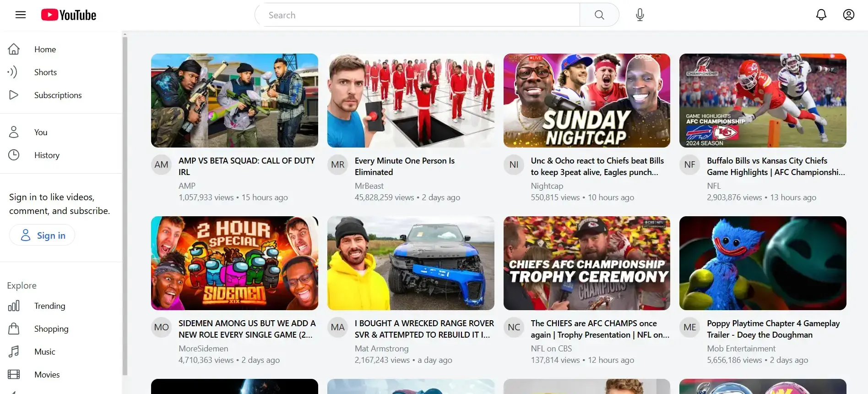Open Mob Entertainment avatar ME
This screenshot has height=394, width=868.
(689, 327)
